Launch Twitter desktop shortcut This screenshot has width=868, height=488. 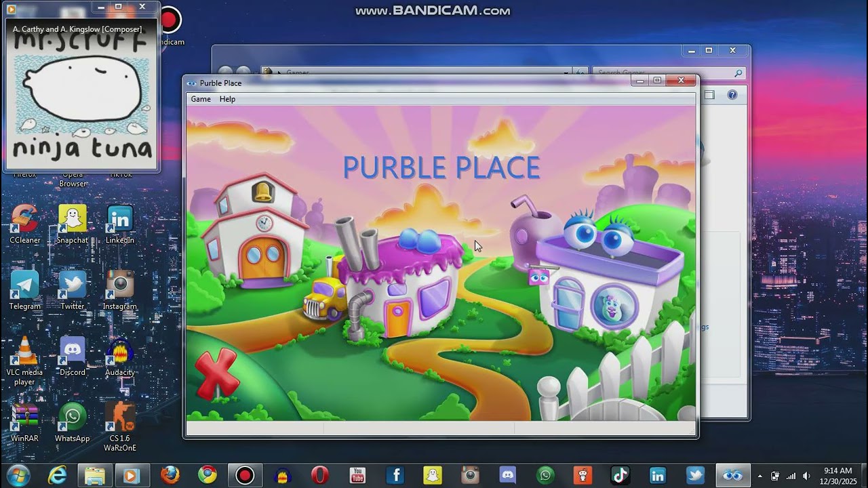(x=73, y=290)
